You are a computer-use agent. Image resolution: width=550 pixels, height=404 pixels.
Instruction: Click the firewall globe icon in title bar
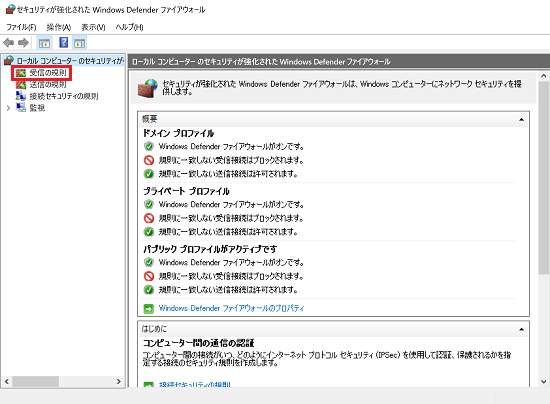(x=11, y=9)
